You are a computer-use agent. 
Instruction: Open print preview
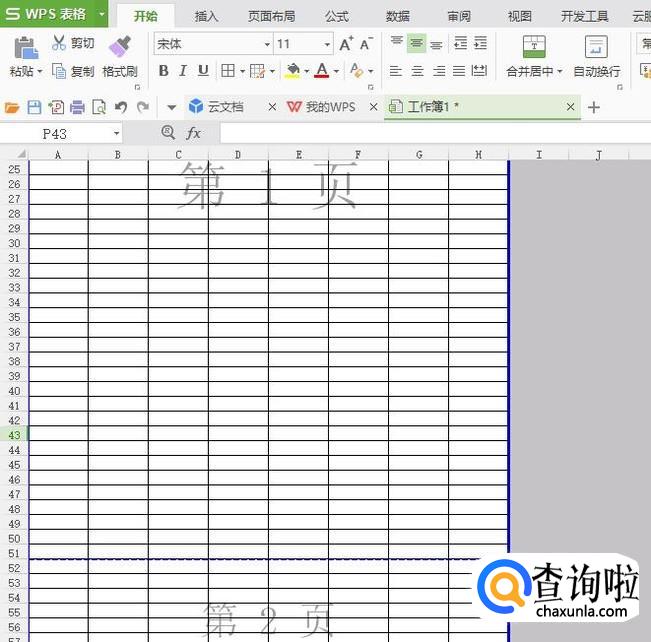[99, 108]
